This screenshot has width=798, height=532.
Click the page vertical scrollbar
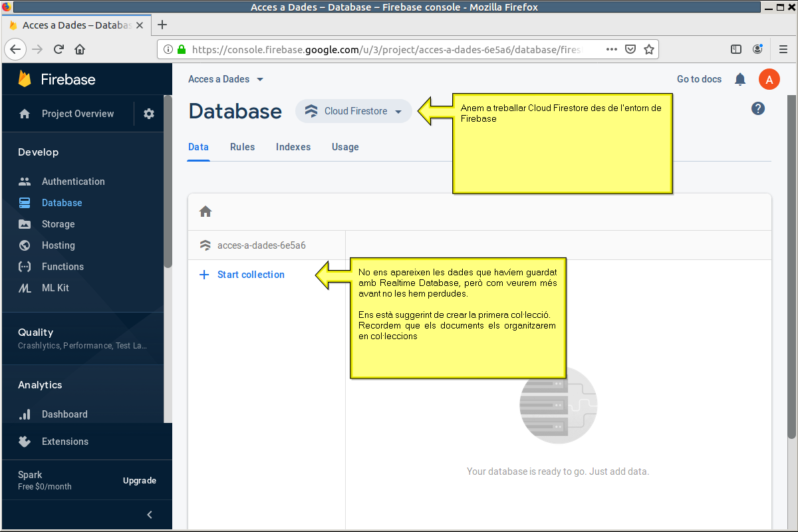click(791, 267)
